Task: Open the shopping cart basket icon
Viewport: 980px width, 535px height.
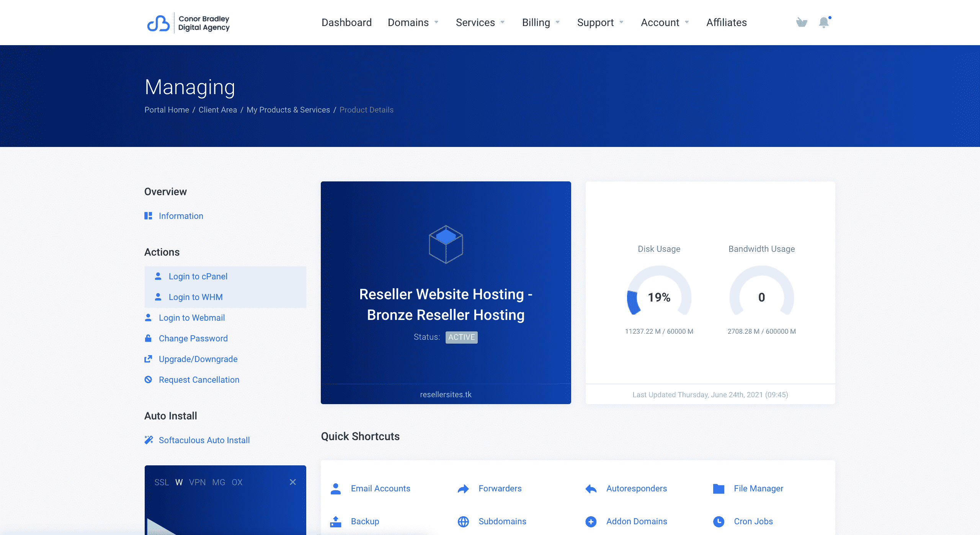Action: [801, 23]
